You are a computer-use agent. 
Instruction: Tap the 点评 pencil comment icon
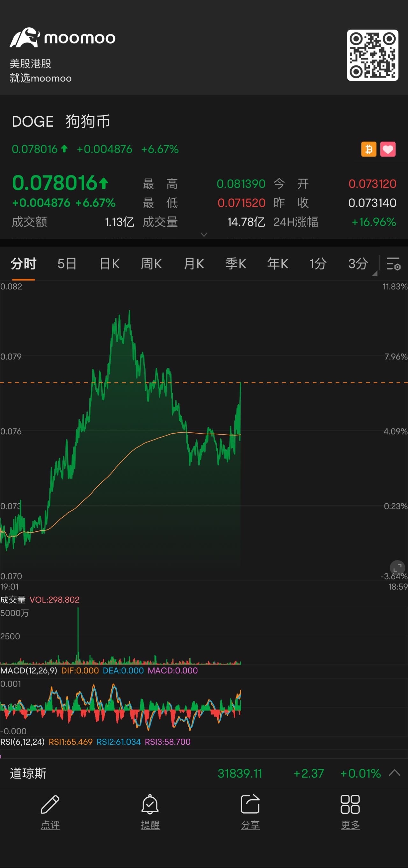pos(50,805)
